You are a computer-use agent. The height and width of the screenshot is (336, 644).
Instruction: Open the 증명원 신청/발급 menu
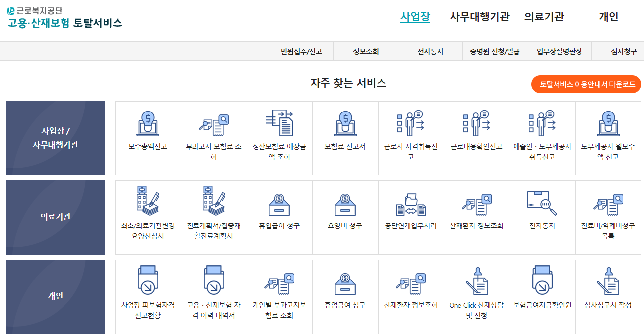point(495,51)
